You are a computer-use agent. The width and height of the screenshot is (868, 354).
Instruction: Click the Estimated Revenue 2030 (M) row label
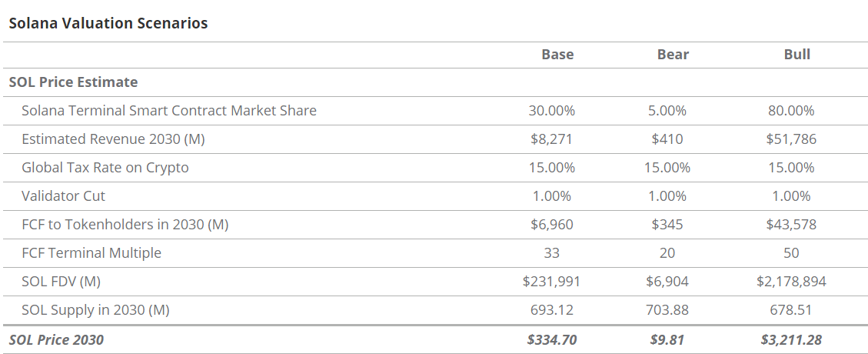[x=114, y=139]
